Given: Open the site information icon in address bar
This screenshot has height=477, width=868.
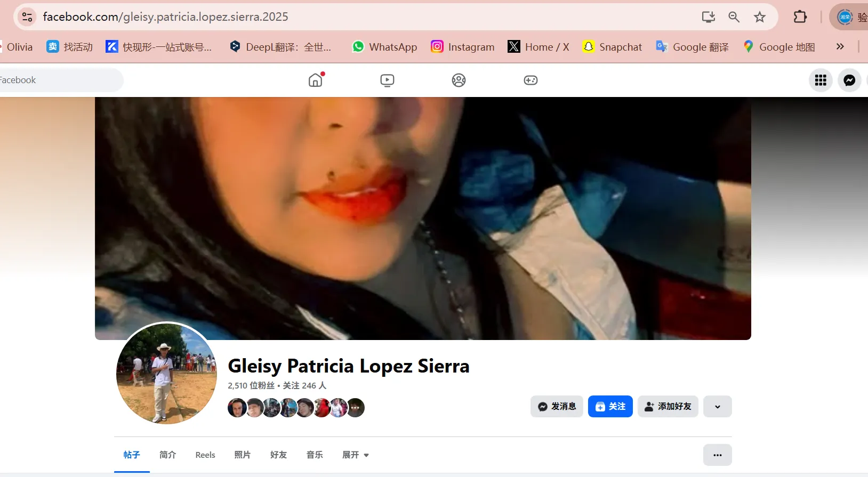Looking at the screenshot, I should 27,17.
